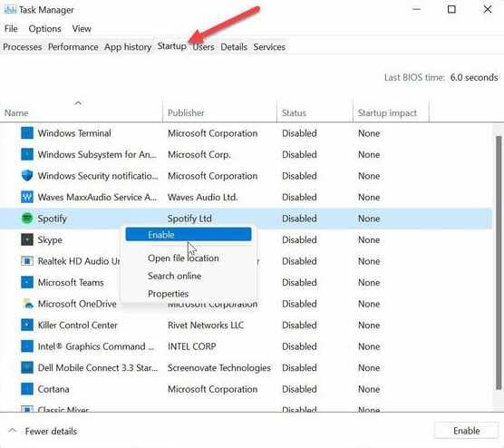Maximize the Task Manager window

click(x=451, y=9)
